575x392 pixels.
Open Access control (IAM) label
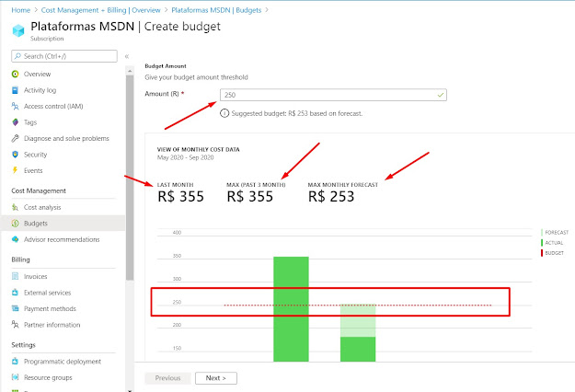click(53, 107)
